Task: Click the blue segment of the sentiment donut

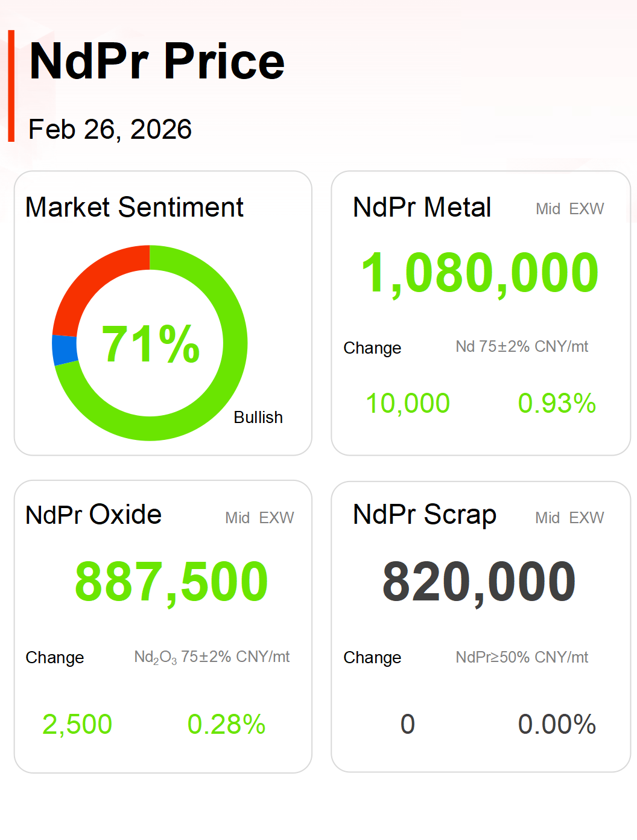Action: [x=65, y=351]
